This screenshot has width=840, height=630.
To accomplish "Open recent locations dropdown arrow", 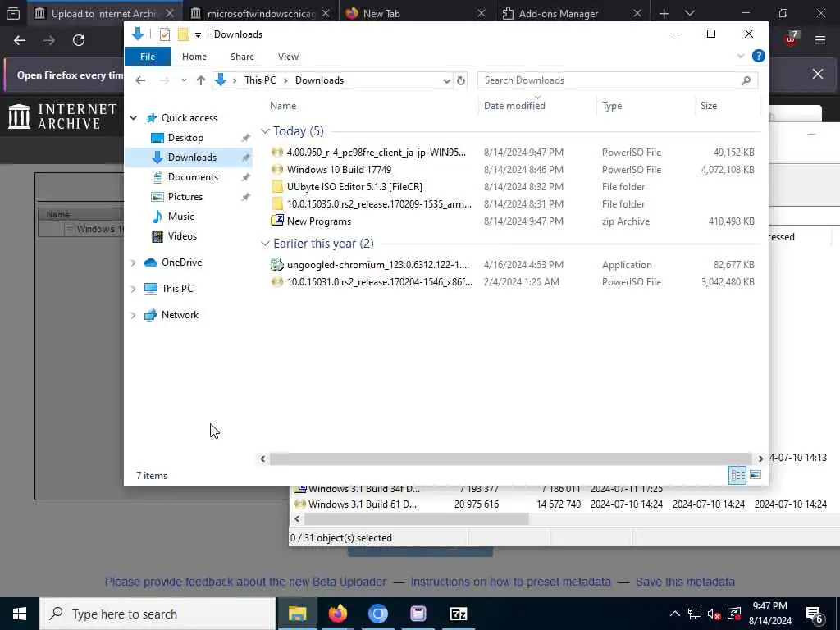I will [184, 80].
